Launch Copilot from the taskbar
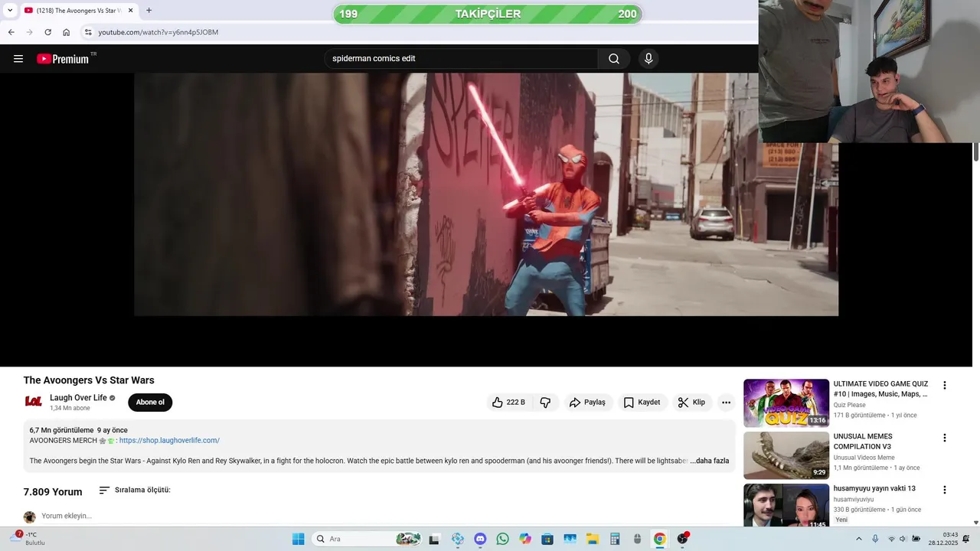Viewport: 980px width, 551px height. click(524, 539)
